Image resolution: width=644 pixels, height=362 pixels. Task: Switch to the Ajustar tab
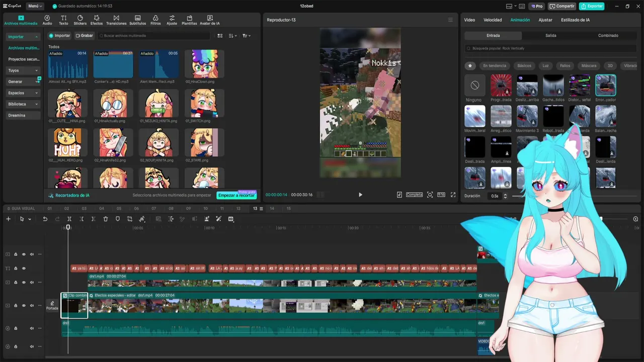point(545,20)
